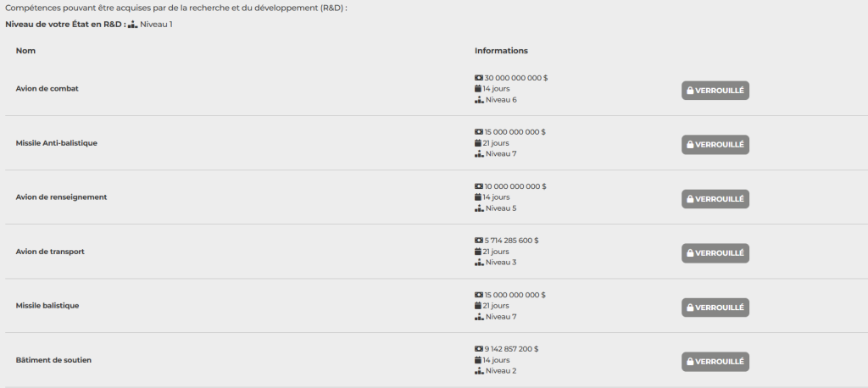Screen dimensions: 868x388
Task: Click Verrouillé button for Avion de combat
Action: [x=715, y=90]
